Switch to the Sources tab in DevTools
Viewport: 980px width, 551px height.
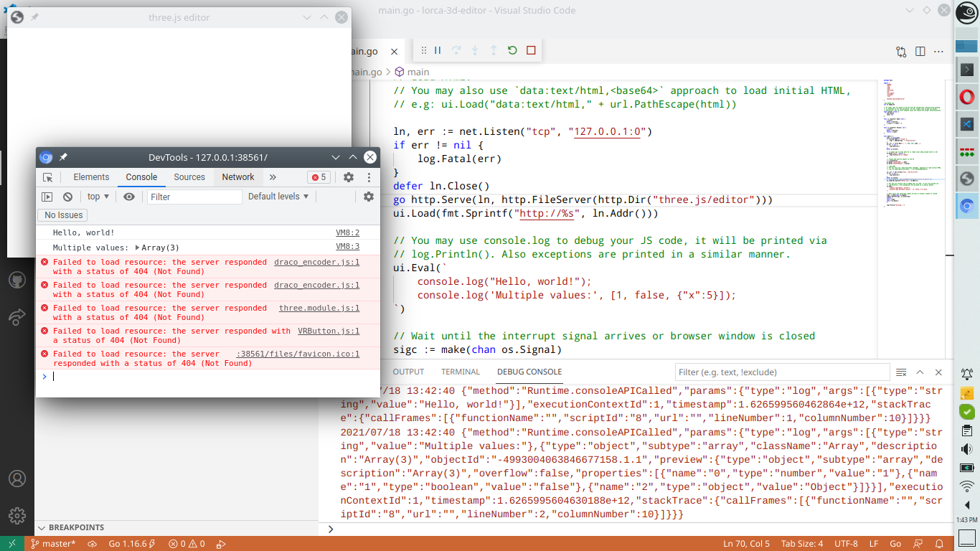(x=189, y=177)
